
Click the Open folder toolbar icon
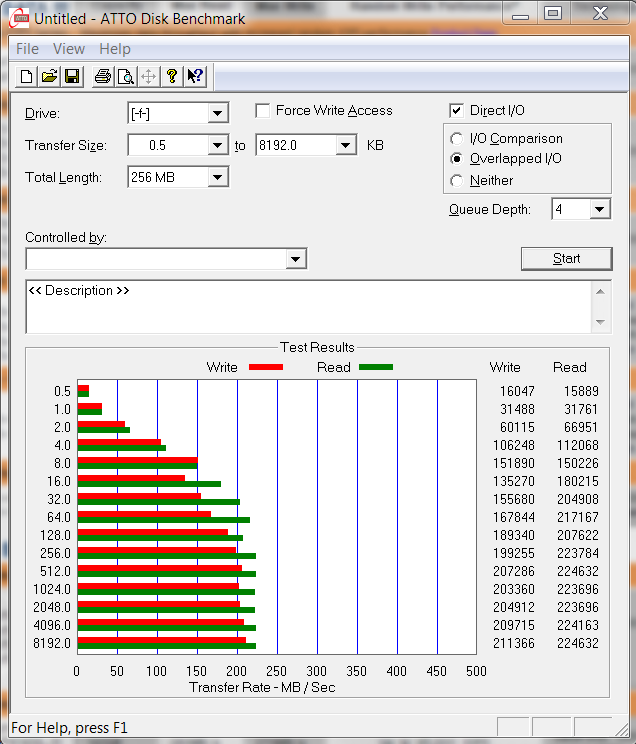[x=49, y=76]
